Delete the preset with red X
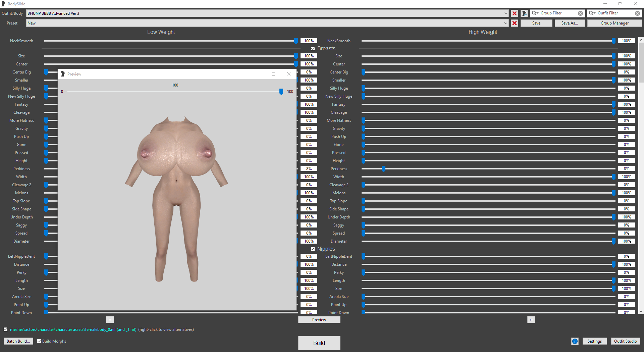This screenshot has height=352, width=644. click(514, 23)
